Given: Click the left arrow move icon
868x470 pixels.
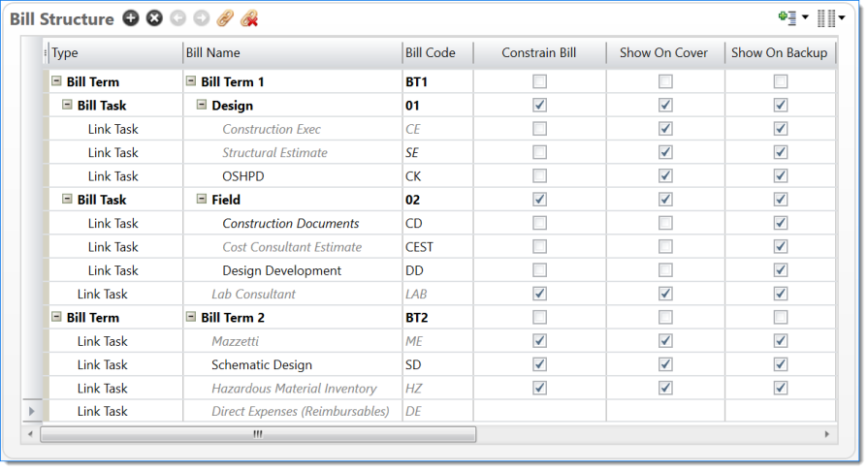Looking at the screenshot, I should click(x=177, y=19).
